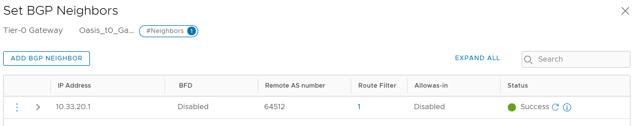
Task: Click the Allowas-in column header
Action: click(431, 85)
